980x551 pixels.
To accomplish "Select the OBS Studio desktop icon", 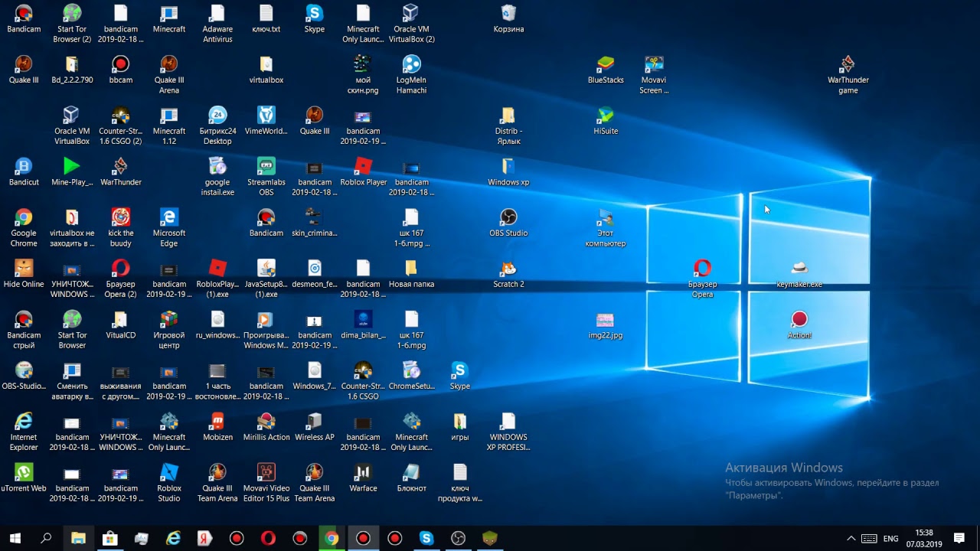I will (x=508, y=223).
